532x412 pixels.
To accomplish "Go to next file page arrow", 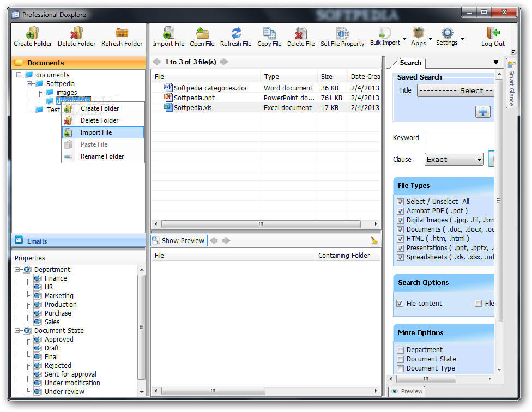I will (x=224, y=62).
